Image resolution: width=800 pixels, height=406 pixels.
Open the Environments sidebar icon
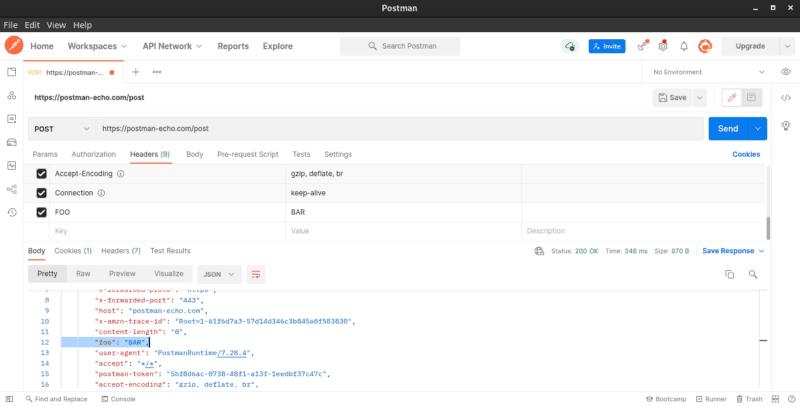click(x=11, y=119)
